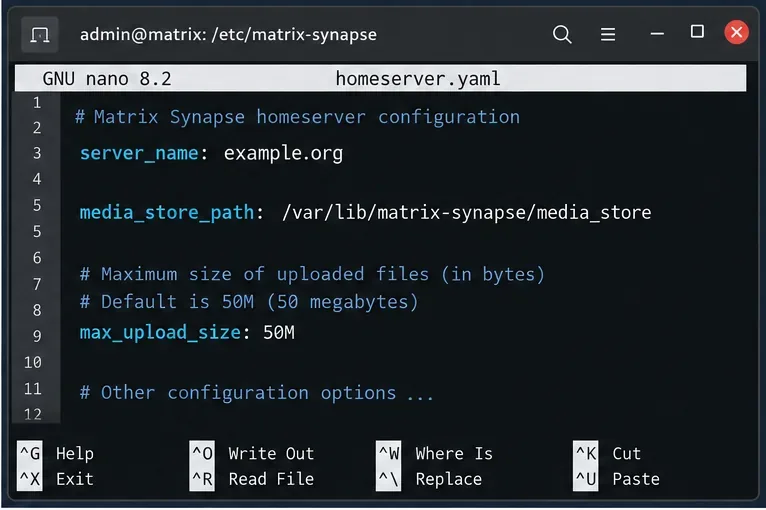Click the '/var/lib/matrix-synapse/media_store' path value
The width and height of the screenshot is (766, 510).
(467, 213)
